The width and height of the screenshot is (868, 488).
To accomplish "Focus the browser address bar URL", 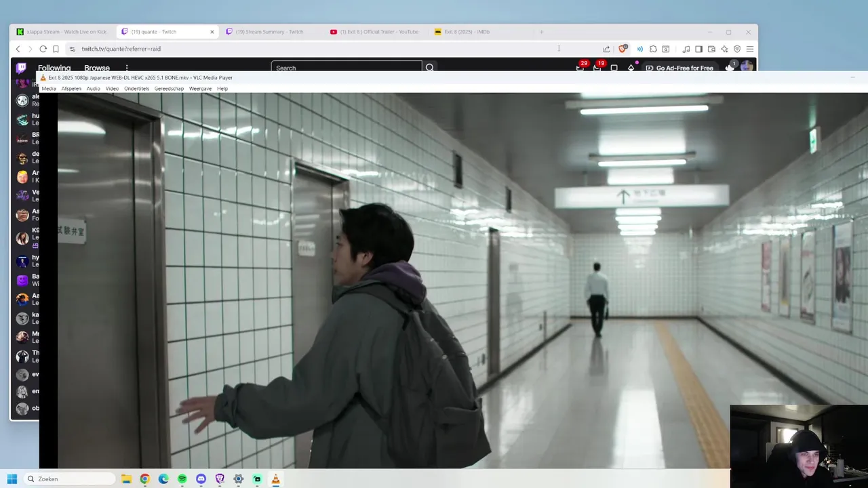I will pyautogui.click(x=121, y=49).
